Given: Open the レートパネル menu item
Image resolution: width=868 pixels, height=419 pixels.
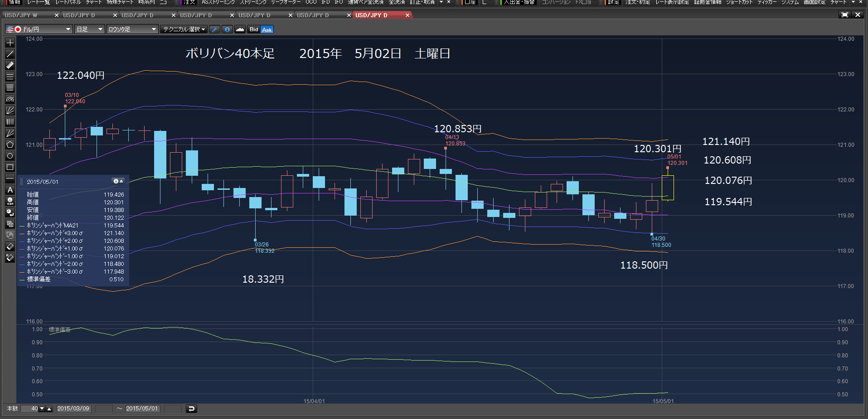Looking at the screenshot, I should pos(68,2).
